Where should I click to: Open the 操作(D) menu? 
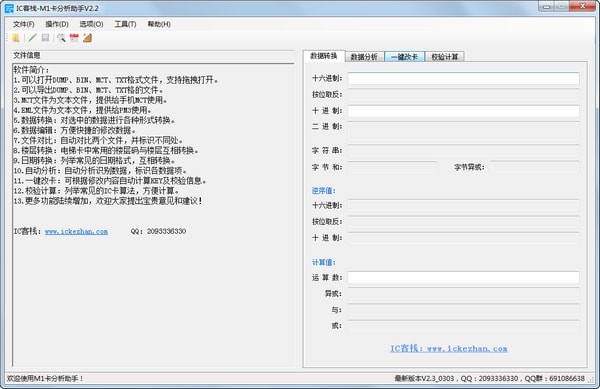(x=57, y=24)
